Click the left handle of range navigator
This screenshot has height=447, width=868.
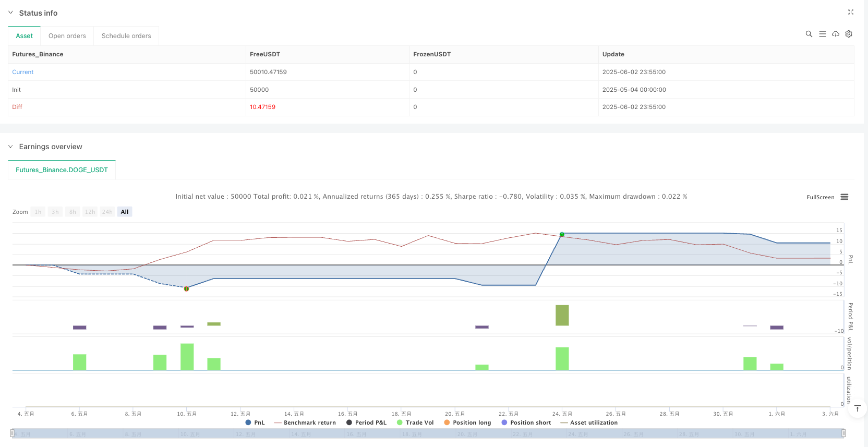click(x=13, y=433)
